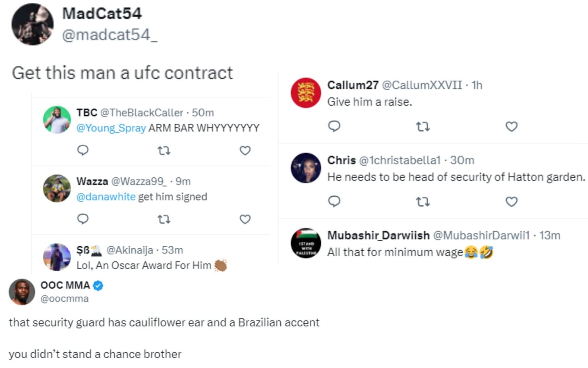
Task: Click the reply bubble on Chris's tweet
Action: (x=335, y=202)
